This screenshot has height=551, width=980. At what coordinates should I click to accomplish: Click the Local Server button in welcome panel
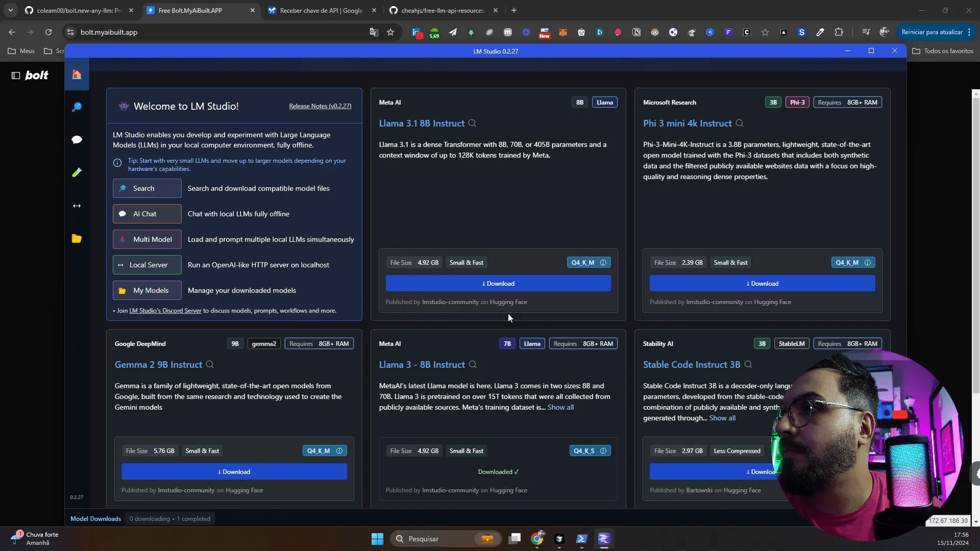[x=147, y=265]
